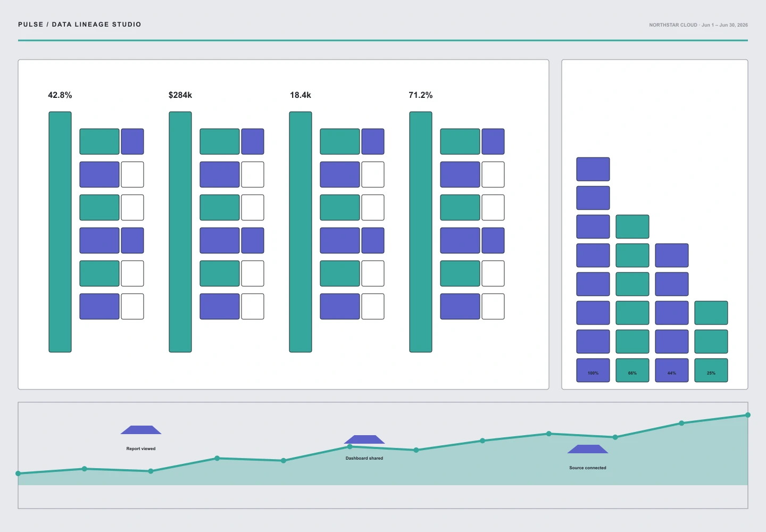Image resolution: width=766 pixels, height=532 pixels.
Task: Select the 18.4k metric value
Action: click(x=301, y=95)
